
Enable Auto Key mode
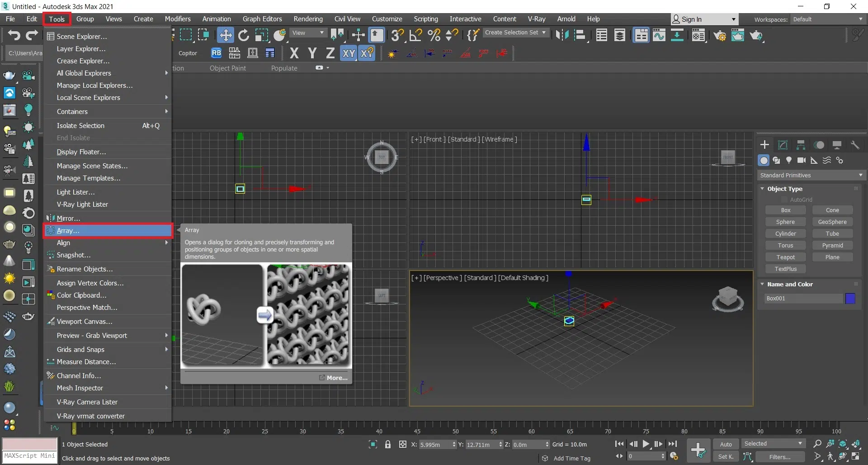[x=726, y=444]
